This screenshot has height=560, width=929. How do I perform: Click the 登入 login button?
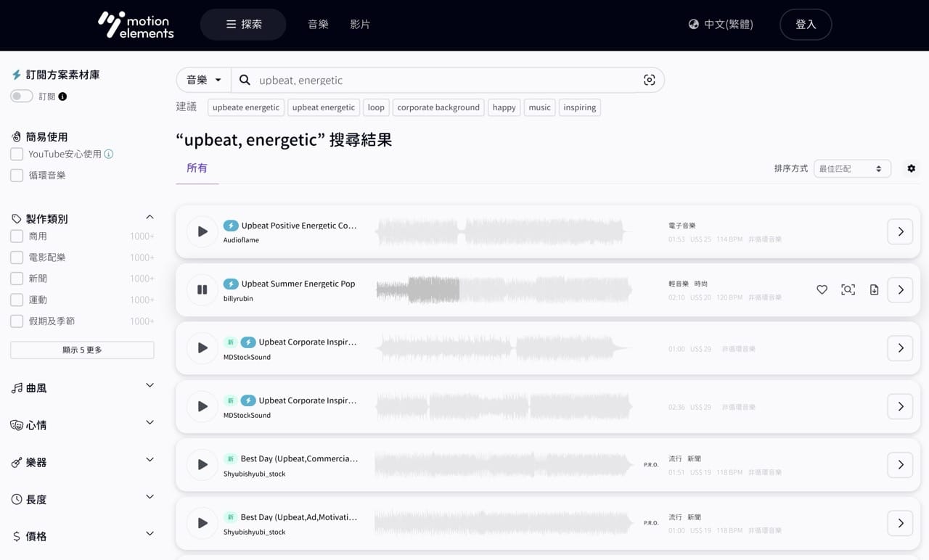[x=806, y=24]
